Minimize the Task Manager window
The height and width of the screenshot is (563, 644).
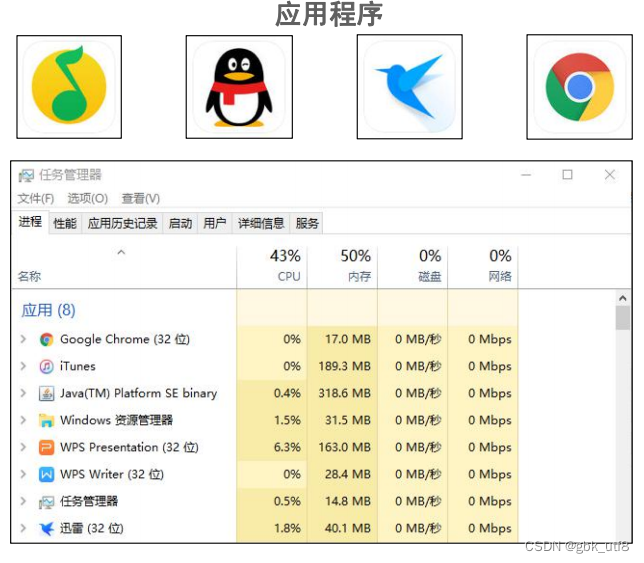(x=526, y=175)
